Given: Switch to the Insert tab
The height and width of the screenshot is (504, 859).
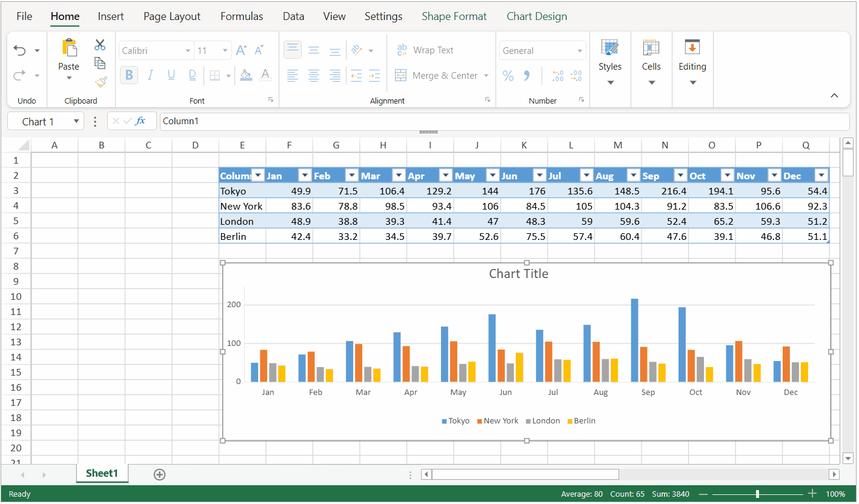Looking at the screenshot, I should 111,16.
